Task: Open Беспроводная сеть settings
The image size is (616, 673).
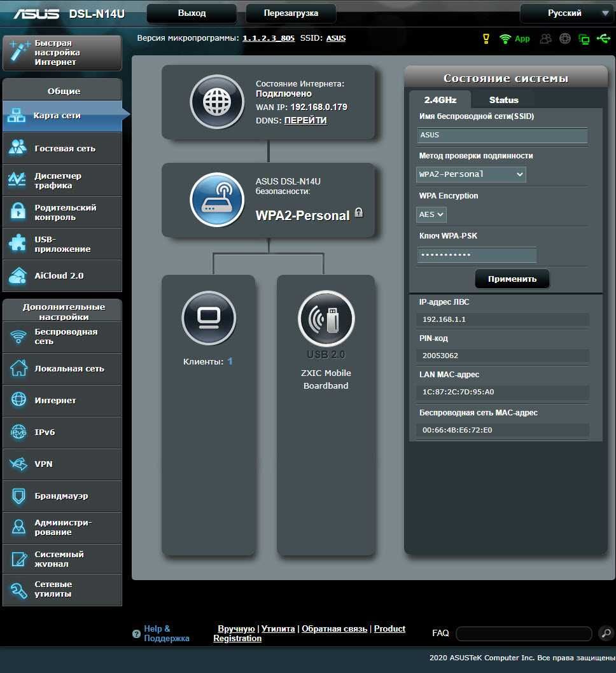Action: coord(62,336)
